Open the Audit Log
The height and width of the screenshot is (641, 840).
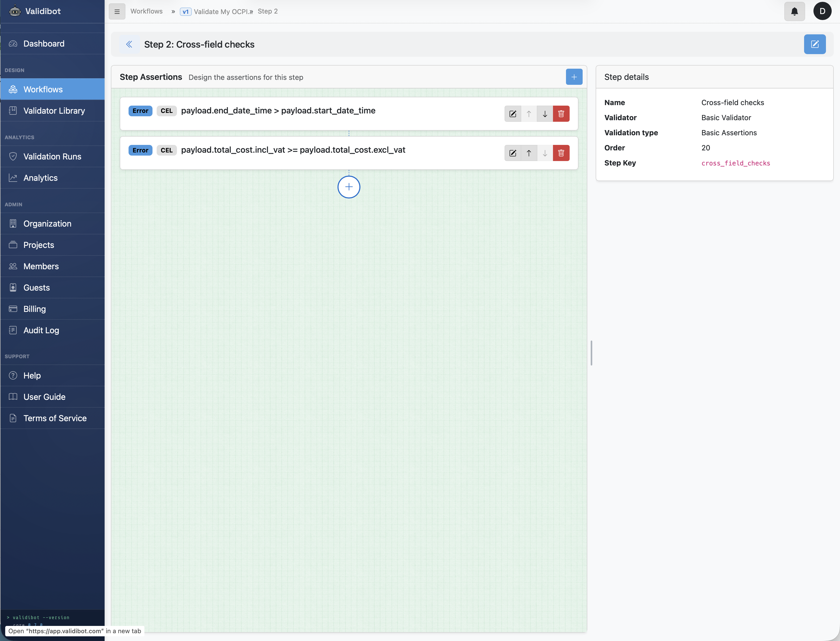(x=52, y=330)
